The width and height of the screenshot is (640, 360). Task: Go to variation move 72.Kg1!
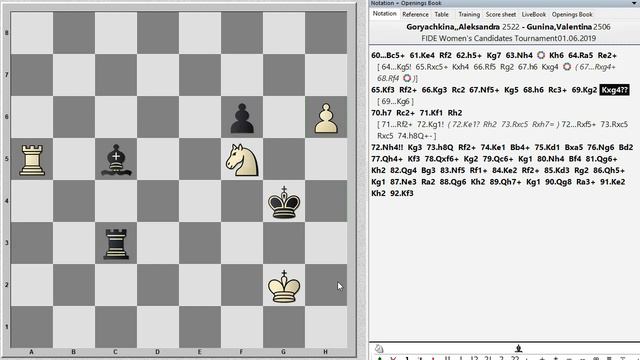pyautogui.click(x=431, y=124)
